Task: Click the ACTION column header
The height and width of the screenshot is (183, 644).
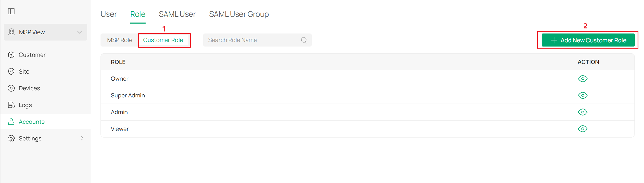Action: 588,62
